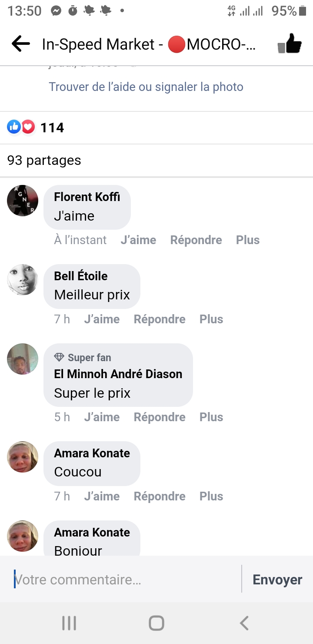Open Plus menu on "Coucou" comment
Viewport: 313px width, 644px height.
(x=211, y=496)
